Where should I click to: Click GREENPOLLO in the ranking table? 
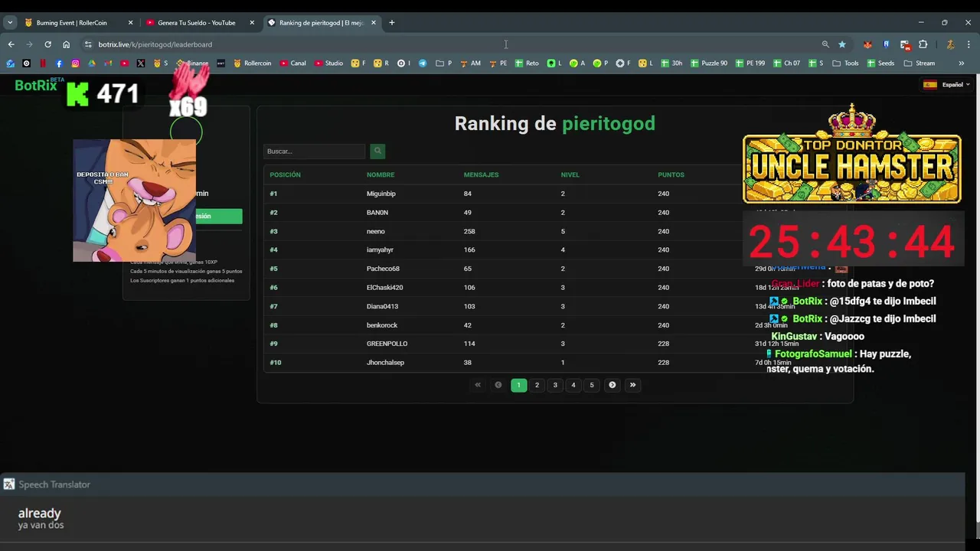(x=387, y=344)
